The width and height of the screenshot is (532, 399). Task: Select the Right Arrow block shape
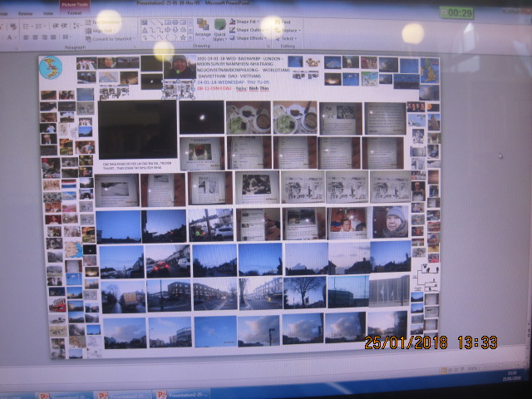coord(168,30)
